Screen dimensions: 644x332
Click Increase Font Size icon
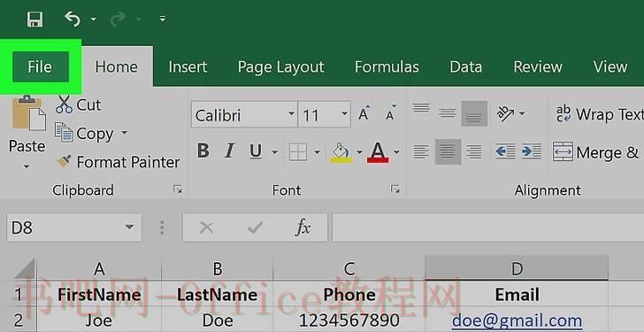[x=364, y=113]
